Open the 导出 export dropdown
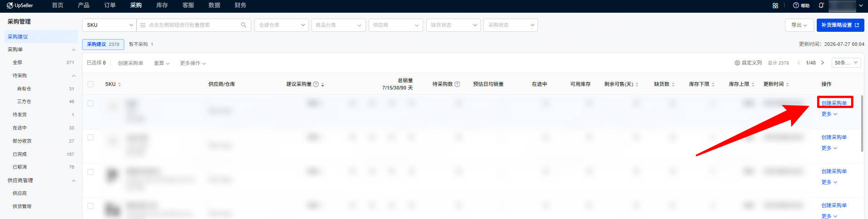 point(799,25)
